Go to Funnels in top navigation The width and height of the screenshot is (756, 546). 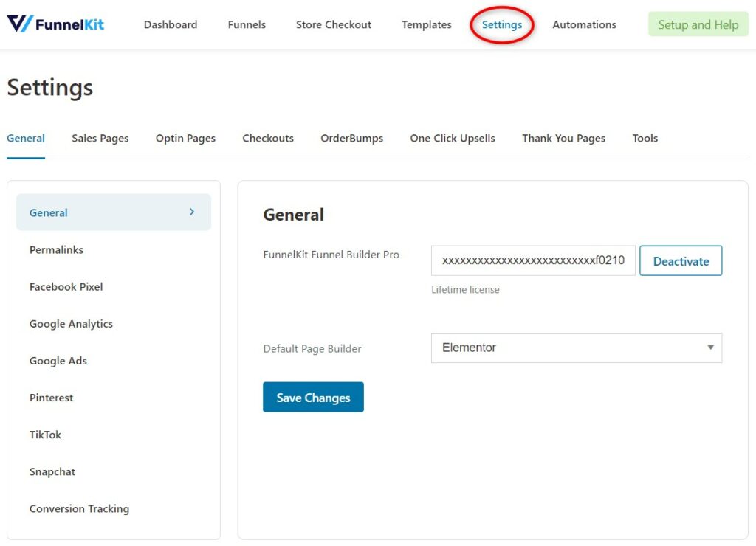247,24
